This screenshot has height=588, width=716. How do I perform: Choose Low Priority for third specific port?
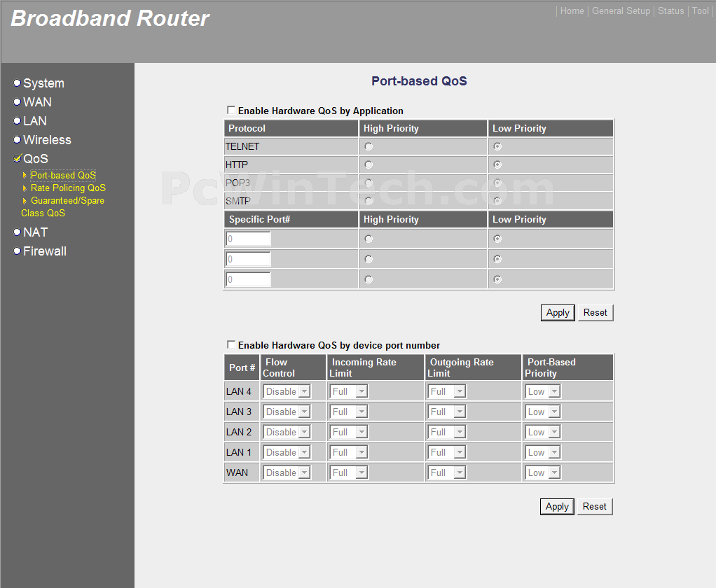(x=497, y=279)
